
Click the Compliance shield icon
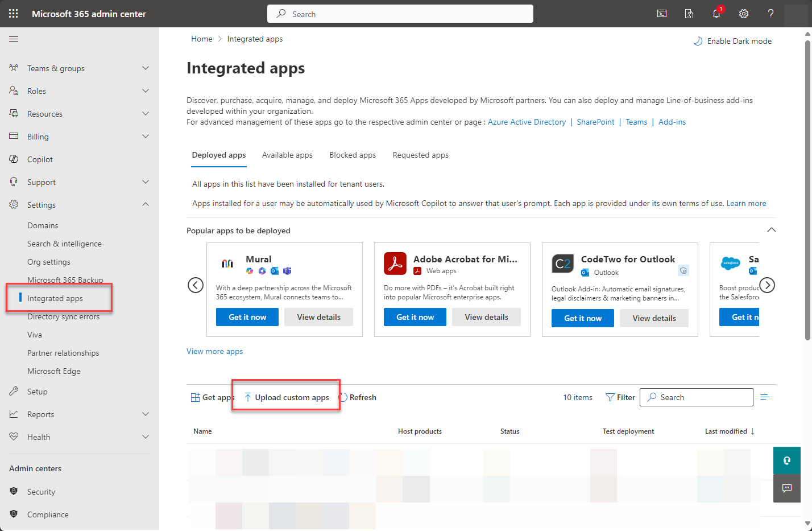(14, 514)
